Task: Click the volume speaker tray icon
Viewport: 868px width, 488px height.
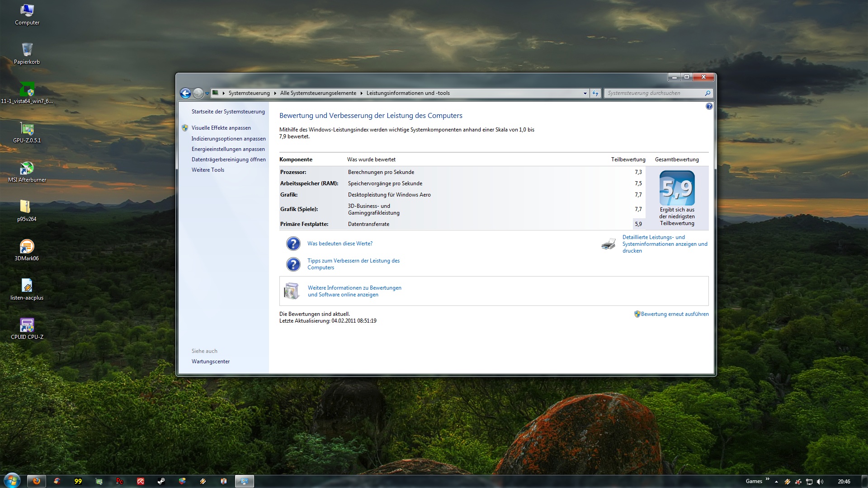Action: click(820, 482)
